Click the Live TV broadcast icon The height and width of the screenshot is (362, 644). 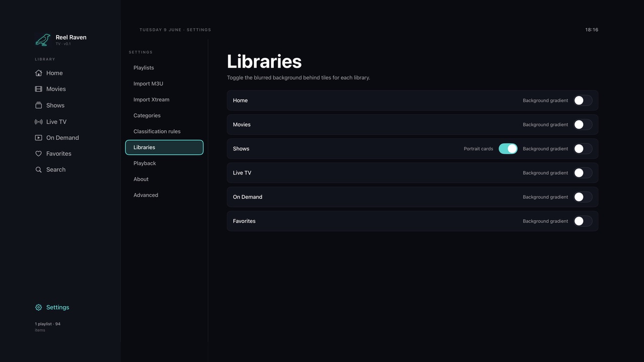click(x=38, y=122)
